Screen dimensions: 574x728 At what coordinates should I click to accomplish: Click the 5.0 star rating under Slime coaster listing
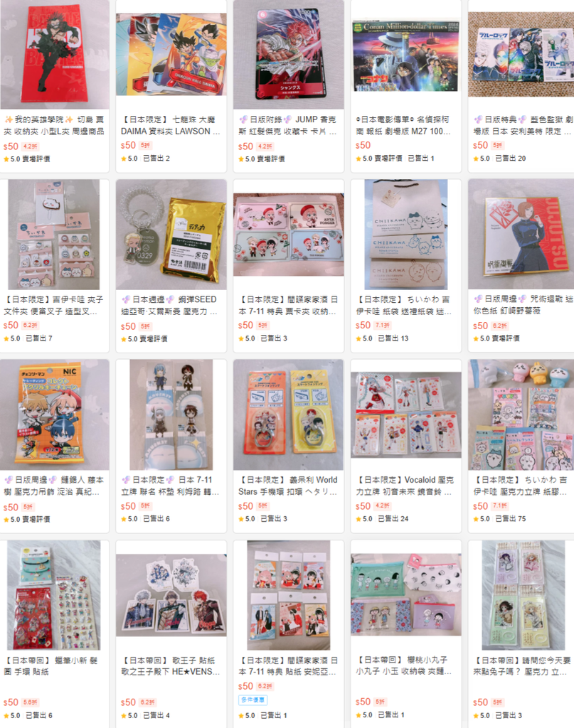[x=129, y=518]
